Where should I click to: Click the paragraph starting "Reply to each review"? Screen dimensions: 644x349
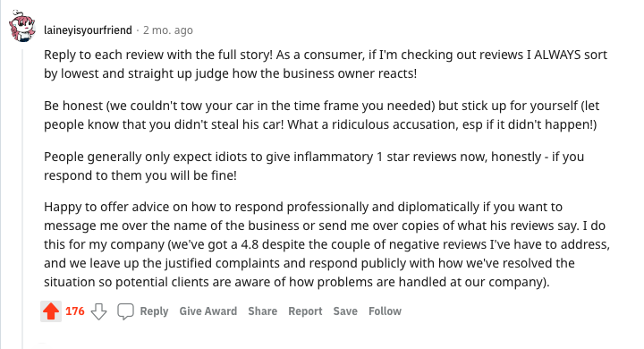pyautogui.click(x=326, y=64)
